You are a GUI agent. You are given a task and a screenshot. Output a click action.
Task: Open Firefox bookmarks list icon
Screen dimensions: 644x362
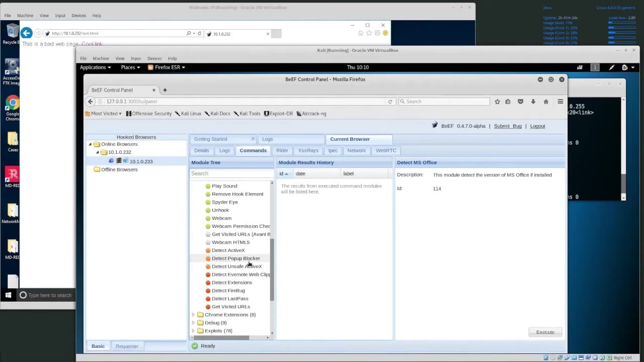(508, 102)
